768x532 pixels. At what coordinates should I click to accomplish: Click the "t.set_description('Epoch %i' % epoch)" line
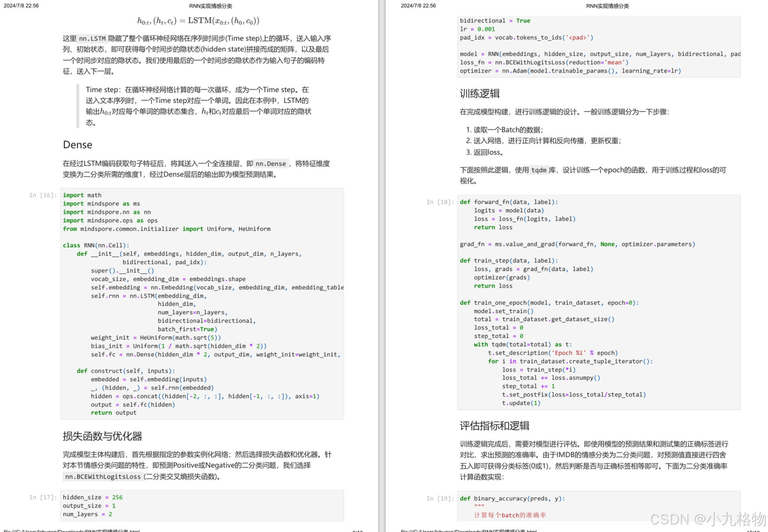coord(553,353)
